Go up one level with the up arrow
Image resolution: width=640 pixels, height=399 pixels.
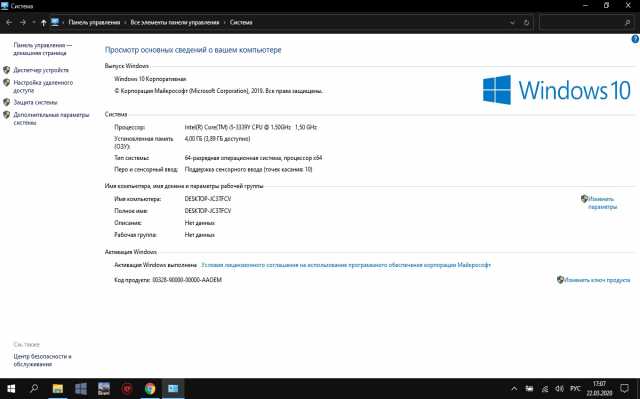click(x=43, y=22)
